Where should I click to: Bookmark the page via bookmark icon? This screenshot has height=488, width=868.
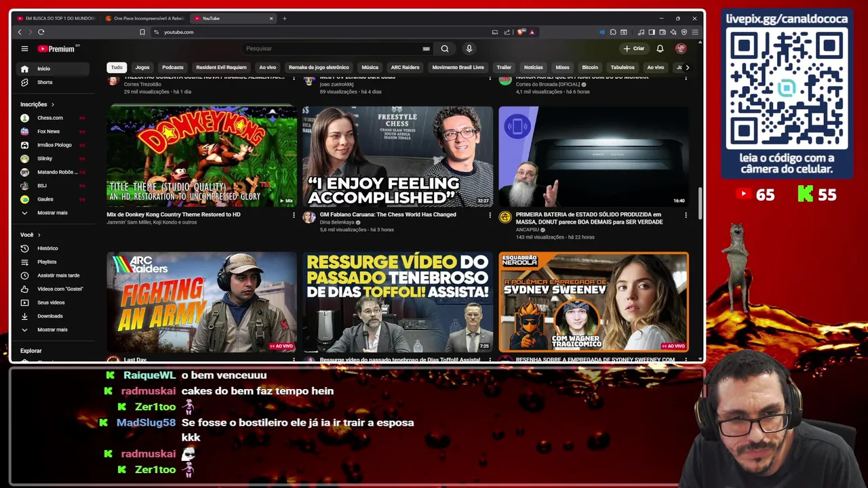point(142,32)
